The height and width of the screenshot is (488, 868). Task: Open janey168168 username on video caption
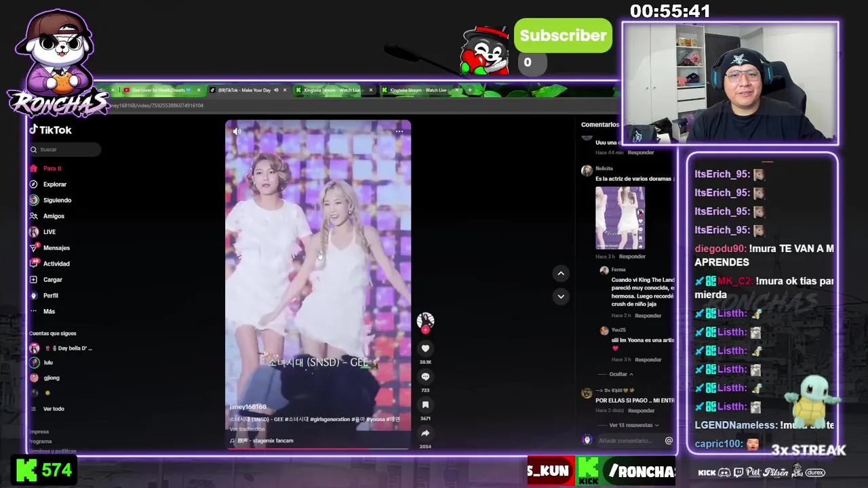248,407
